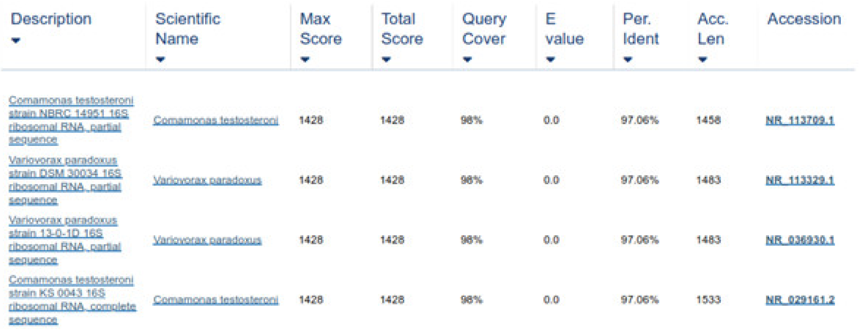Click sort arrow under Acc. Len header
The height and width of the screenshot is (335, 868).
702,60
